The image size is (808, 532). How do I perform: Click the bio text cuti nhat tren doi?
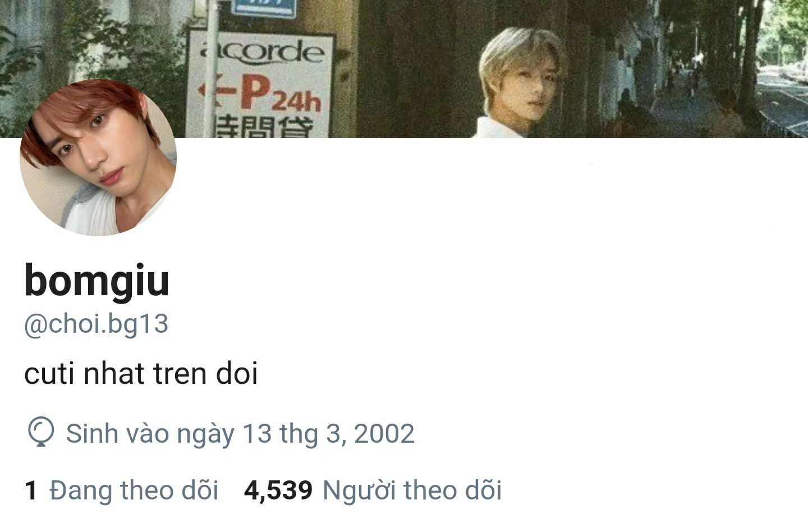click(141, 374)
